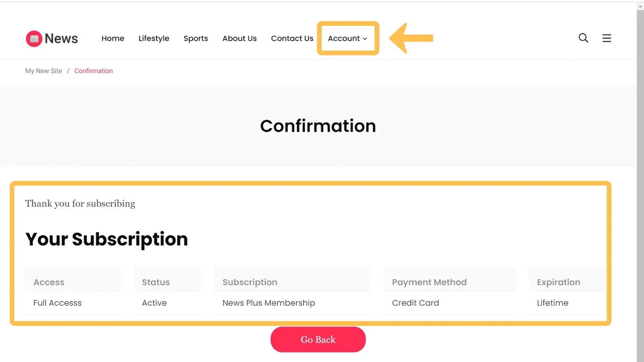Click the red News logo icon
Image resolution: width=644 pixels, height=362 pixels.
pos(34,39)
